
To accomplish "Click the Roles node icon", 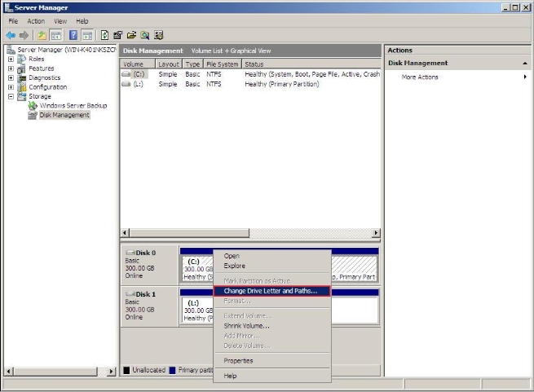I will coord(21,59).
